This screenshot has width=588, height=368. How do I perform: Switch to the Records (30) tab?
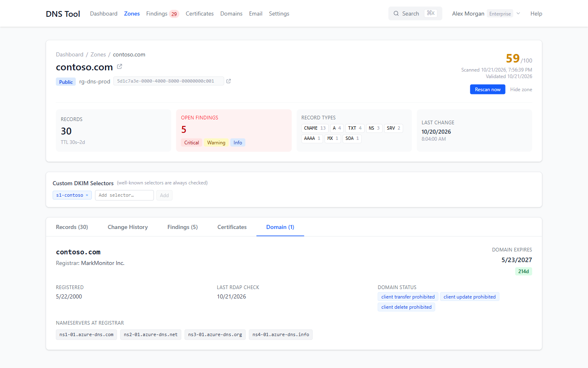(x=72, y=227)
